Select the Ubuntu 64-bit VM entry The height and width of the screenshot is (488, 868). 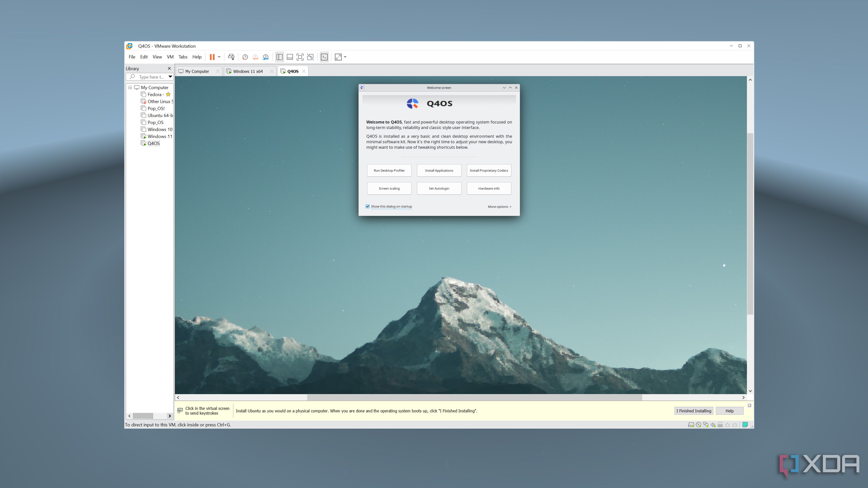(157, 115)
